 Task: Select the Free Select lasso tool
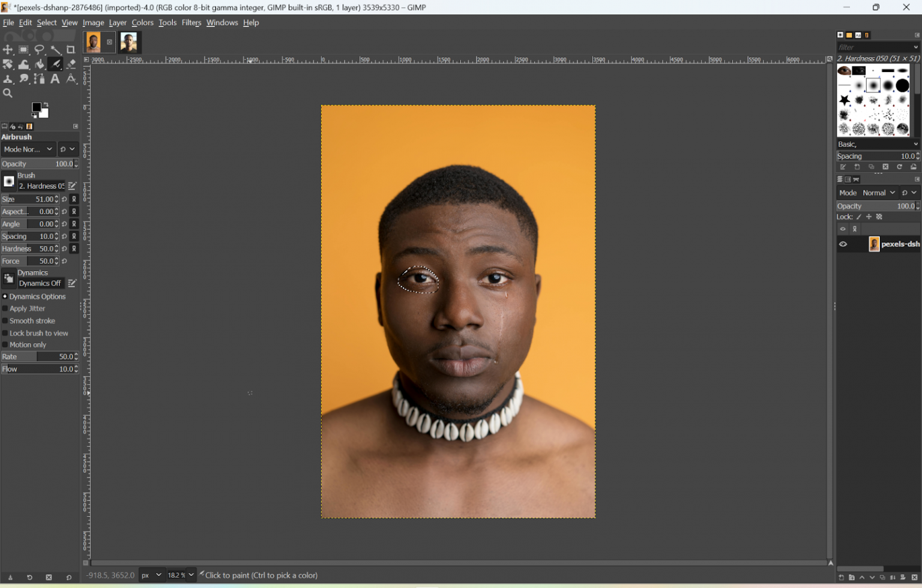pos(40,50)
